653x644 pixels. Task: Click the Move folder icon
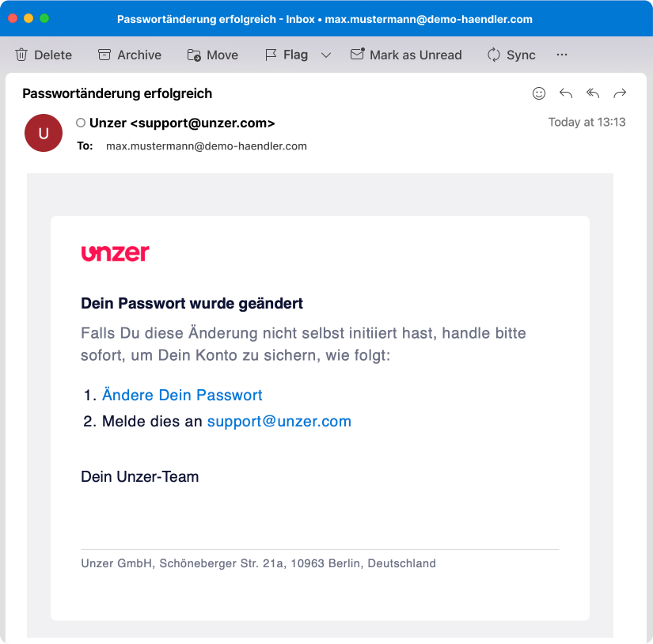point(194,55)
